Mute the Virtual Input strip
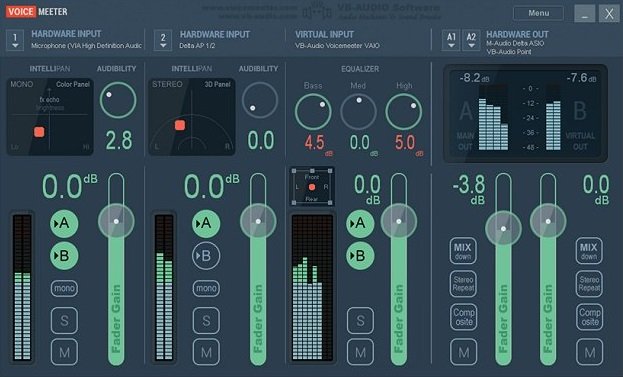 (x=360, y=352)
